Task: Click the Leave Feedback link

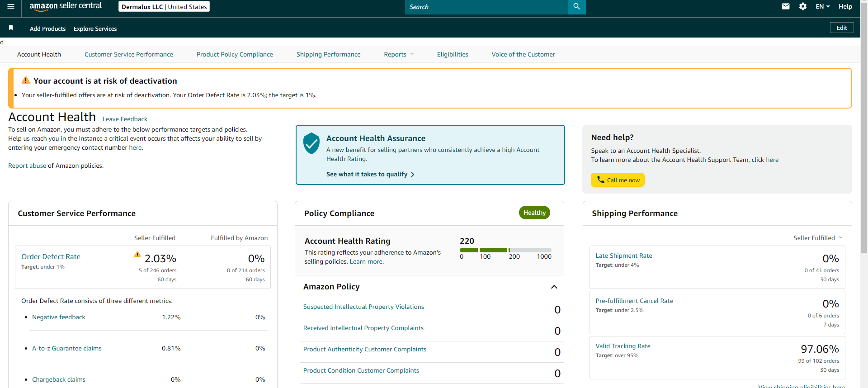Action: (x=125, y=119)
